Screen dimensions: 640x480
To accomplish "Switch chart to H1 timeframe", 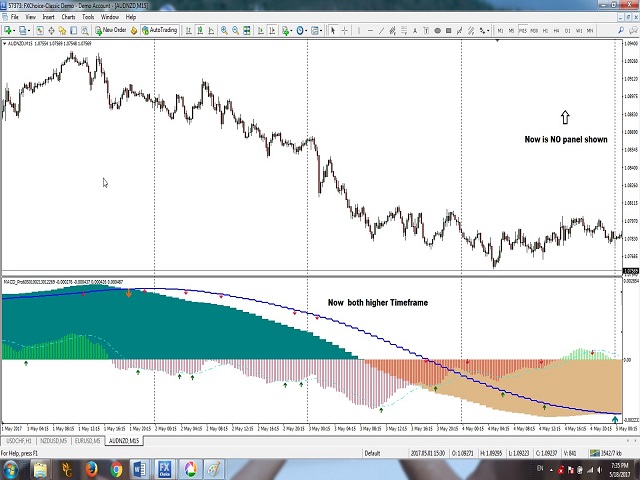I will [545, 31].
